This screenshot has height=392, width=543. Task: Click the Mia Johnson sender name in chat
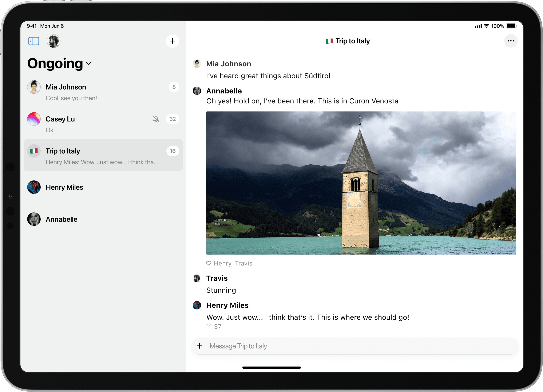pyautogui.click(x=229, y=64)
